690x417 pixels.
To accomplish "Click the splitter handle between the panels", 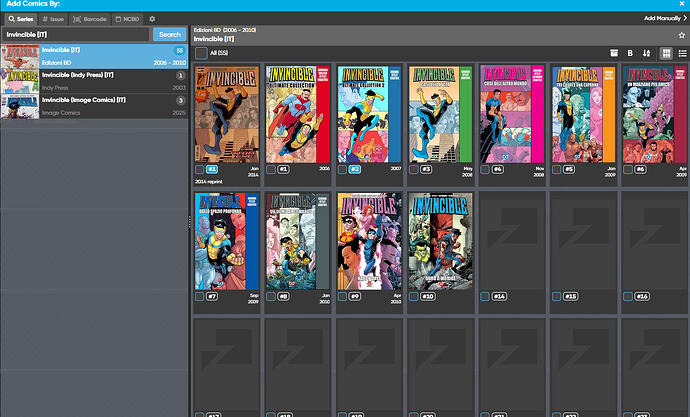I will 190,222.
